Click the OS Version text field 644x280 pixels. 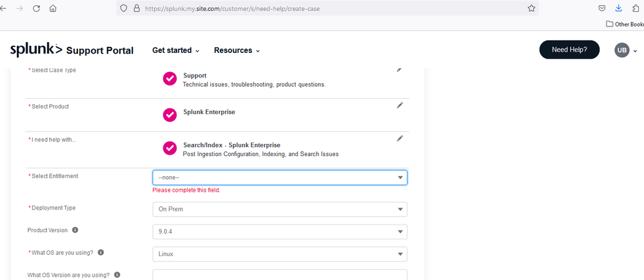tap(279, 275)
